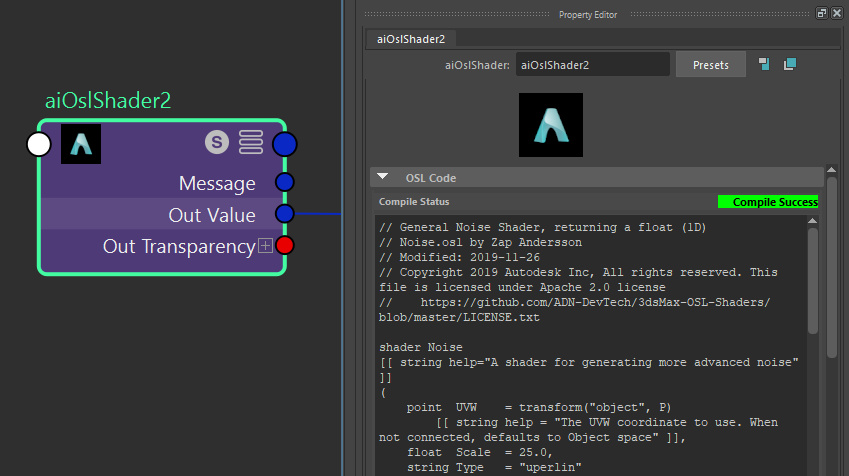The width and height of the screenshot is (849, 476).
Task: Collapse the OSL Code section
Action: (x=383, y=177)
